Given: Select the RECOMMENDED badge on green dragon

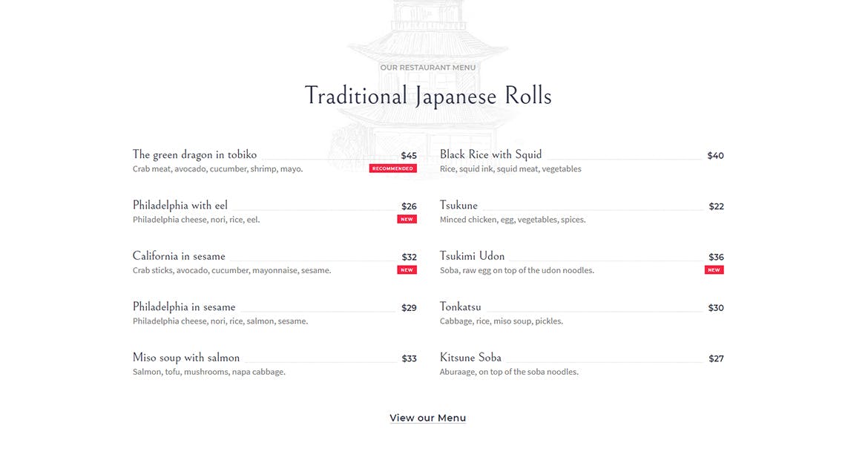Looking at the screenshot, I should point(393,168).
